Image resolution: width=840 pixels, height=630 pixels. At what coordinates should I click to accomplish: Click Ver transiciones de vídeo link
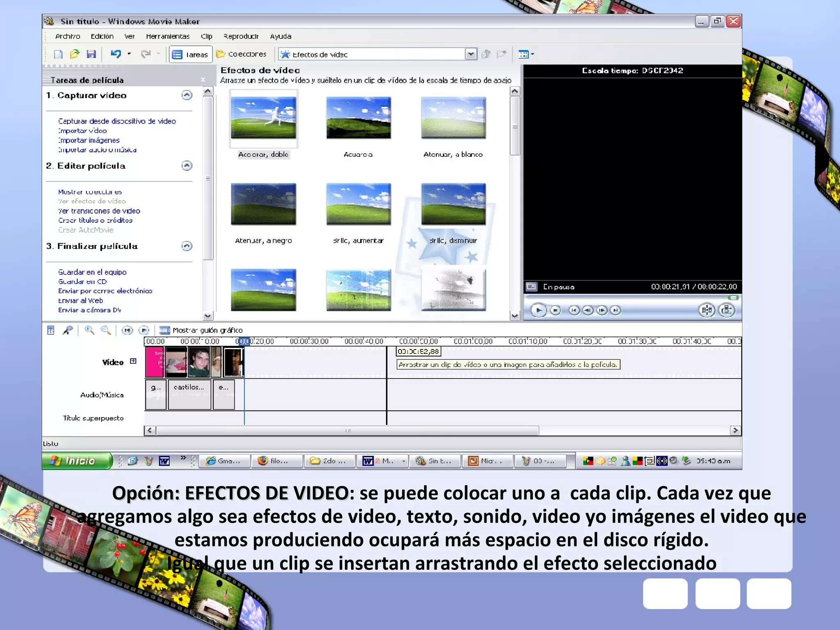pos(99,211)
